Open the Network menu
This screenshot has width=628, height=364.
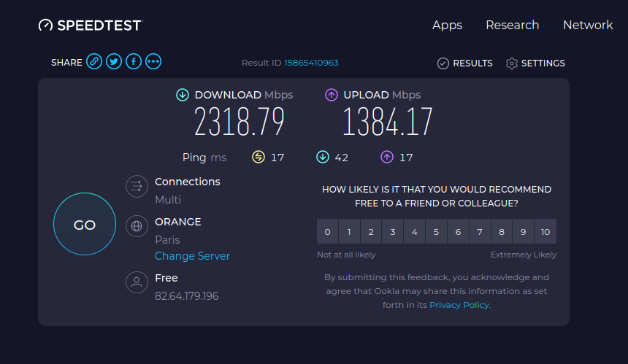pyautogui.click(x=588, y=25)
